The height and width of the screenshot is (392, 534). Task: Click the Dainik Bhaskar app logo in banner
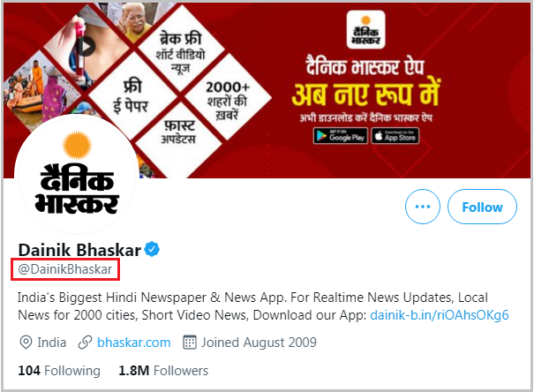pos(365,30)
